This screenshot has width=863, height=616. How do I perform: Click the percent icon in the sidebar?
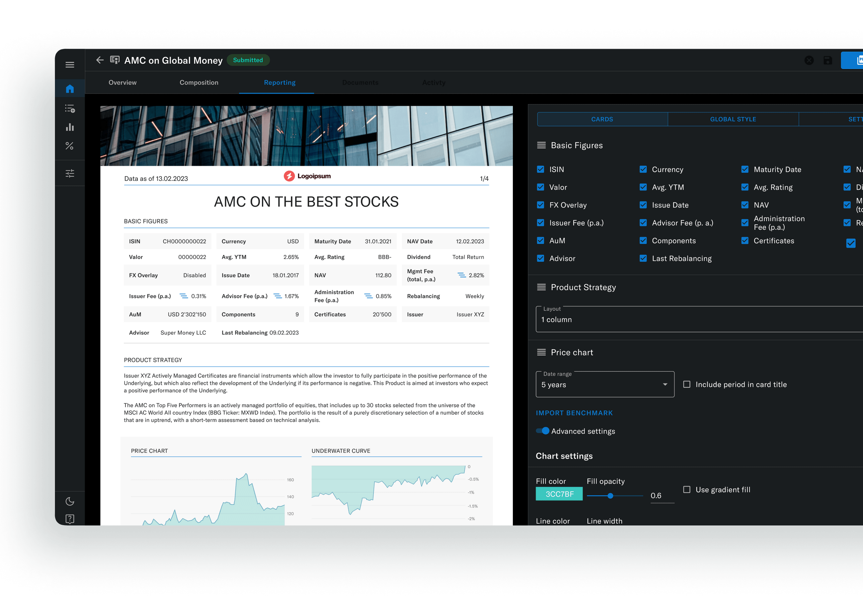click(70, 146)
